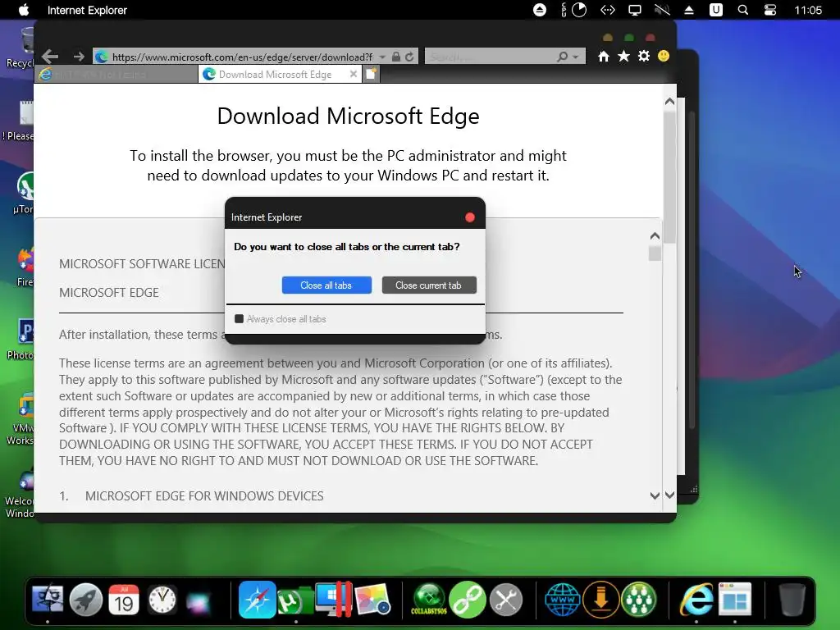Open the blue WWW globe dock icon
This screenshot has width=840, height=630.
click(563, 599)
